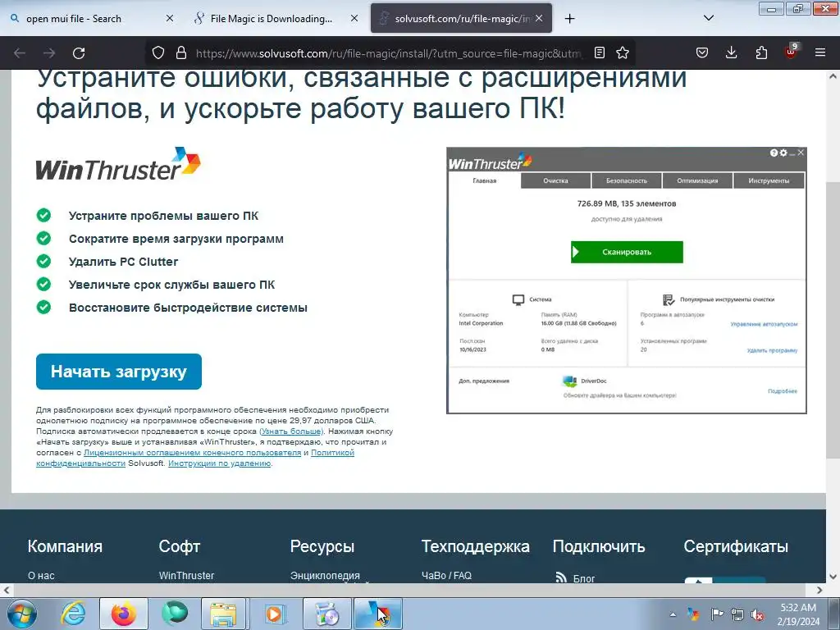
Task: Open the Windows Start menu
Action: [21, 614]
